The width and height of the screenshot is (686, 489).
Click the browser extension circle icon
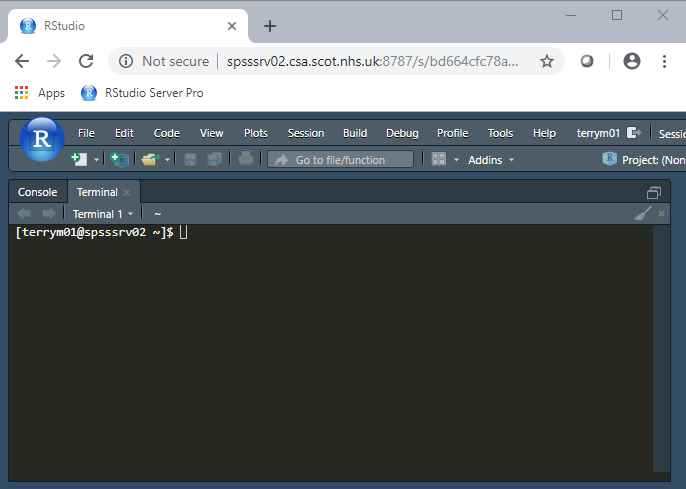[587, 61]
